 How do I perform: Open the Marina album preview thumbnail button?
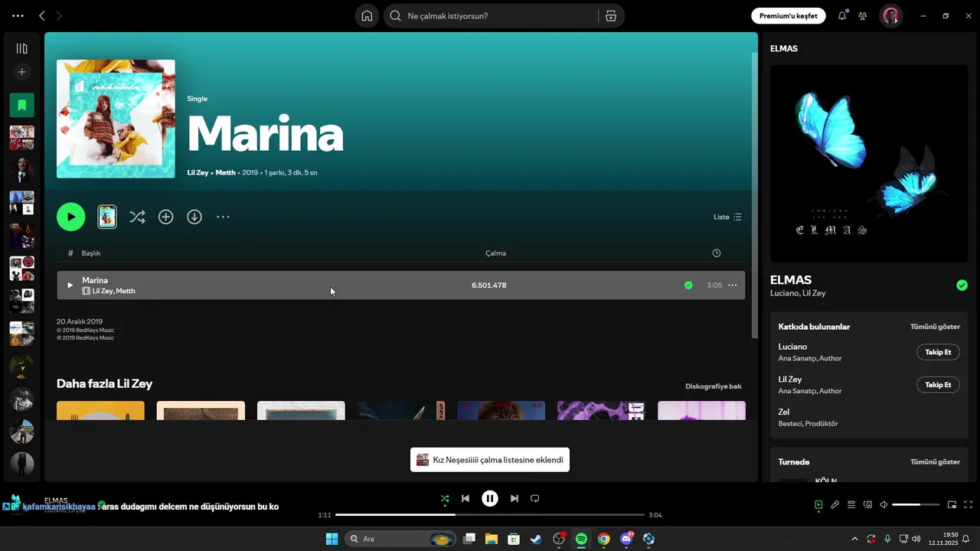107,217
